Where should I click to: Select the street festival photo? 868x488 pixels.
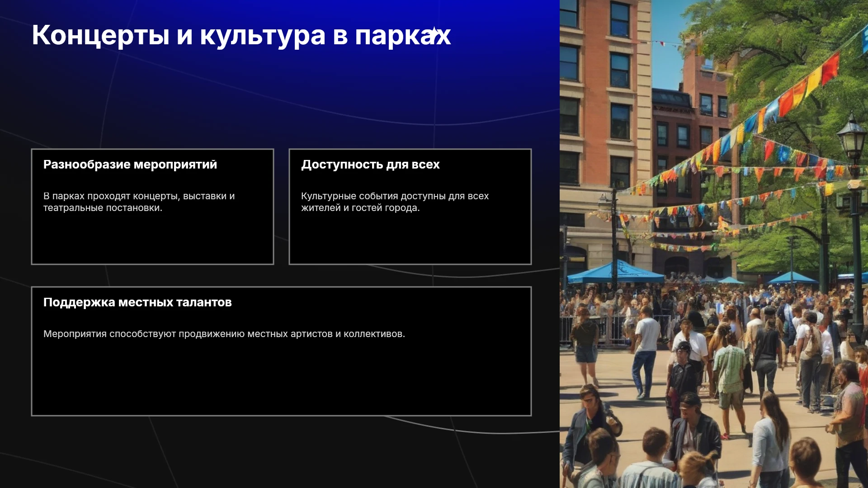(x=714, y=244)
